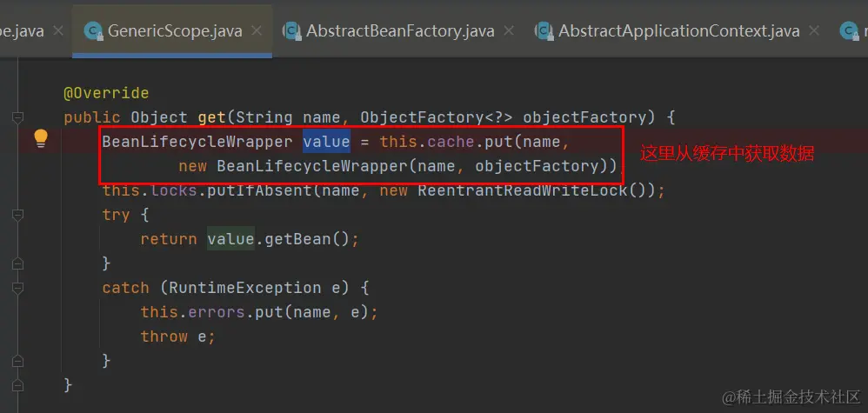Image resolution: width=868 pixels, height=413 pixels.
Task: Click the RuntimeException type in catch
Action: tap(245, 288)
